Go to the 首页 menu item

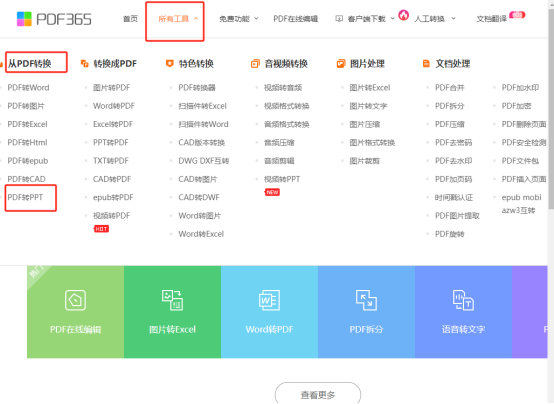130,19
